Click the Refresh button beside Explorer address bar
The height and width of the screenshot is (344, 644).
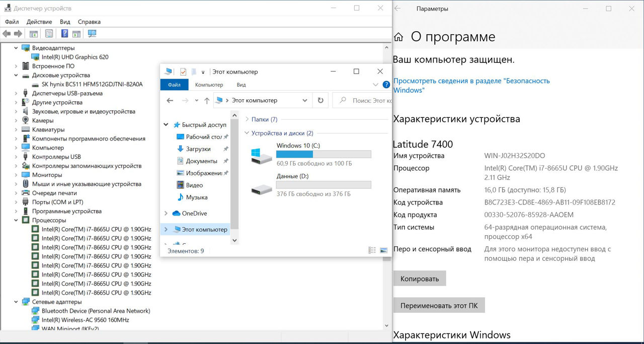point(320,100)
